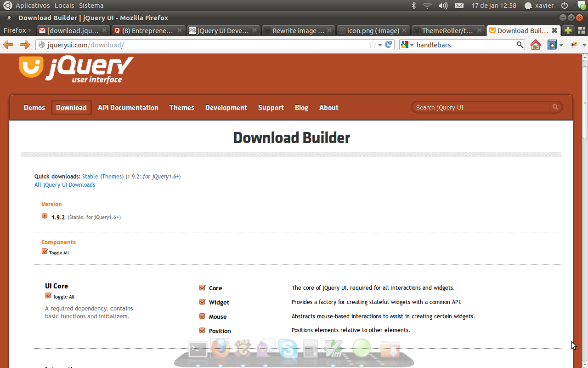Open the Vim icon in the dock
This screenshot has height=368, width=588.
pos(333,348)
